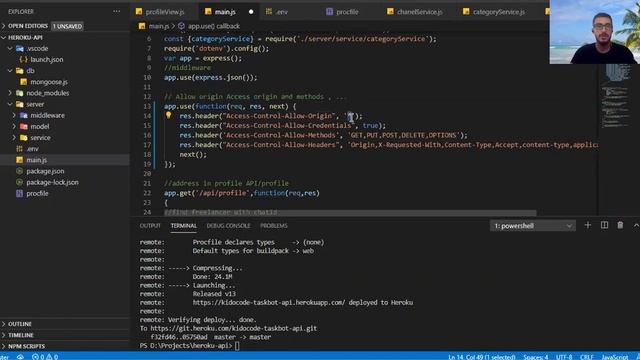Collapse the db folder chevron

point(10,71)
